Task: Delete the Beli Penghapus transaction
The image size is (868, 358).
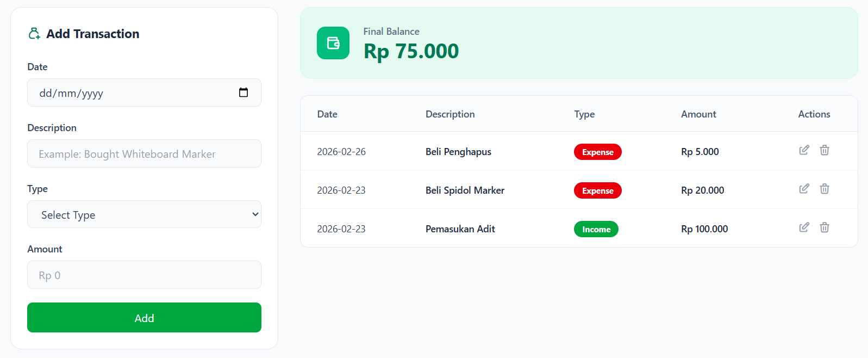Action: tap(825, 150)
